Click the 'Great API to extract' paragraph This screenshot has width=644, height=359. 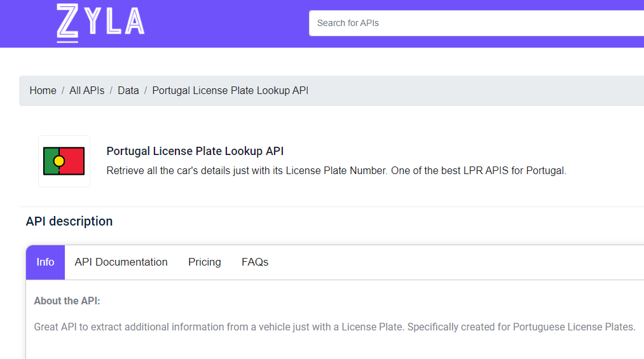pyautogui.click(x=335, y=327)
